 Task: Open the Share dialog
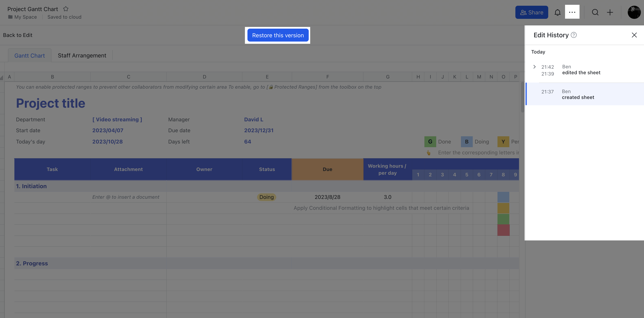pyautogui.click(x=531, y=12)
